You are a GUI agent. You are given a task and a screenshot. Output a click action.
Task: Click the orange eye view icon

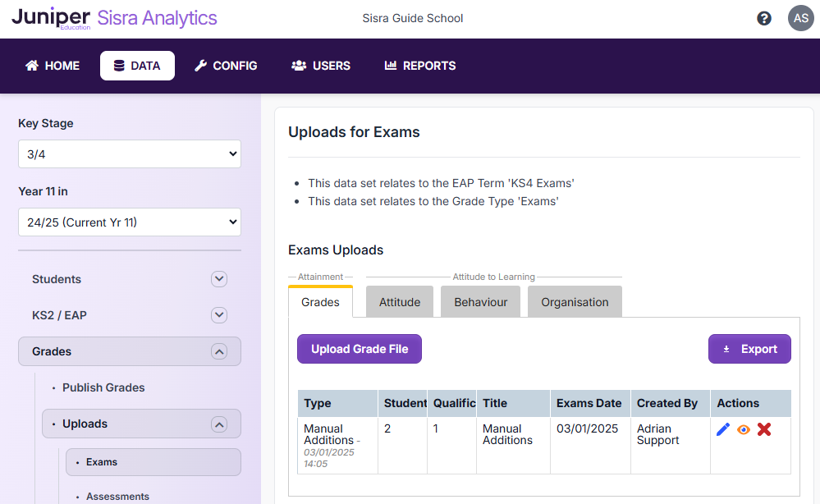pos(744,429)
